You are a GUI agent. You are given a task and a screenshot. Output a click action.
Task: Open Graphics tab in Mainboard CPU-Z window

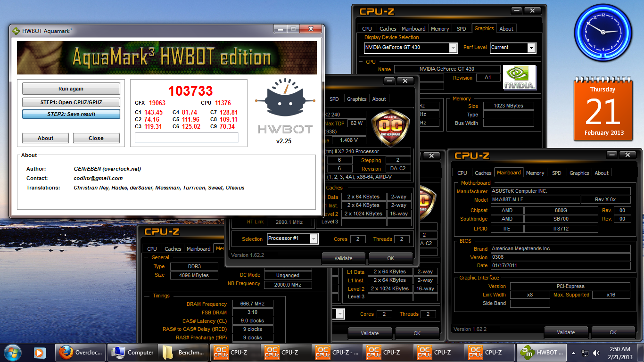(579, 173)
